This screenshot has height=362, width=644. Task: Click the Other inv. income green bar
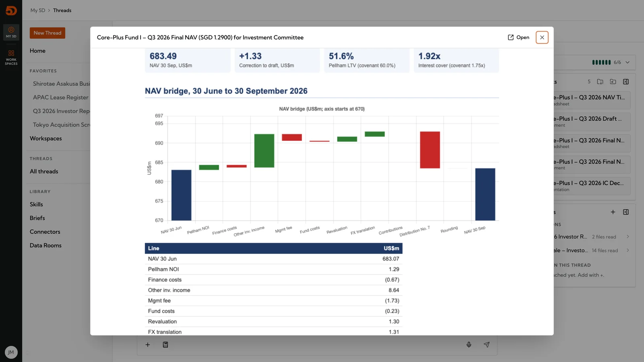coord(264,151)
